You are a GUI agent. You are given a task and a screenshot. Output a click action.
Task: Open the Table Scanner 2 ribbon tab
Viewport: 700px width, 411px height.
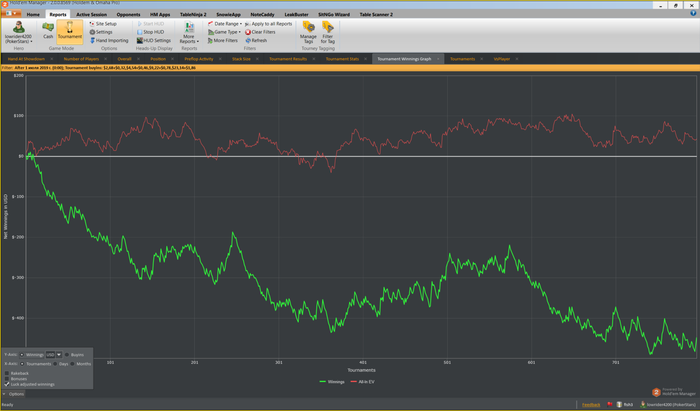coord(376,14)
